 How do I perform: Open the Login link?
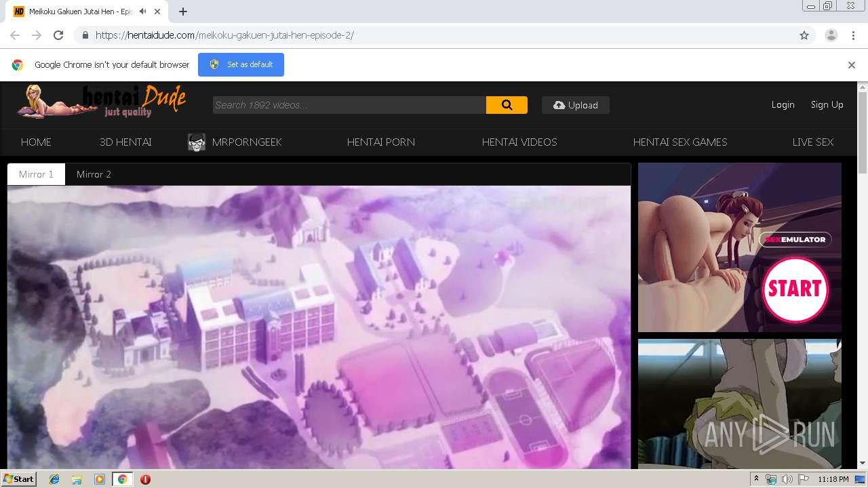[x=783, y=104]
